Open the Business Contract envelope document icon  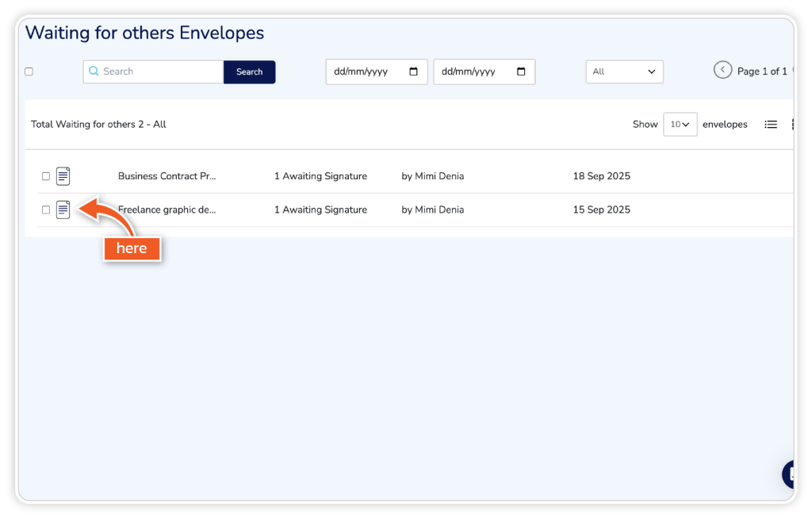click(x=63, y=176)
